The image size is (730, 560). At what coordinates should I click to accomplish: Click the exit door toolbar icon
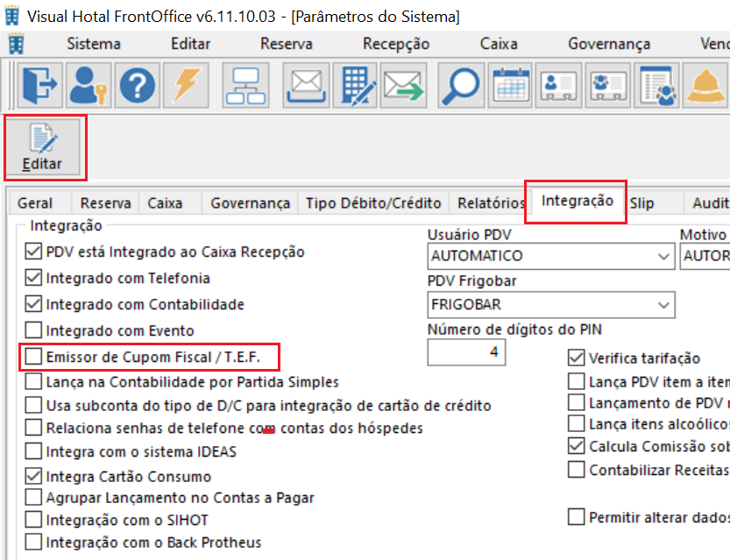tap(40, 86)
